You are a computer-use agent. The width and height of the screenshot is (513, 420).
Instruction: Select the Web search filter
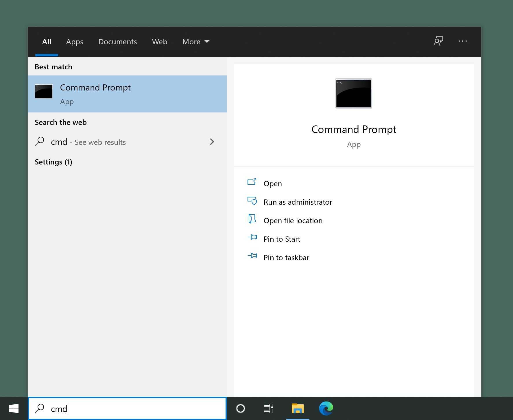coord(159,42)
